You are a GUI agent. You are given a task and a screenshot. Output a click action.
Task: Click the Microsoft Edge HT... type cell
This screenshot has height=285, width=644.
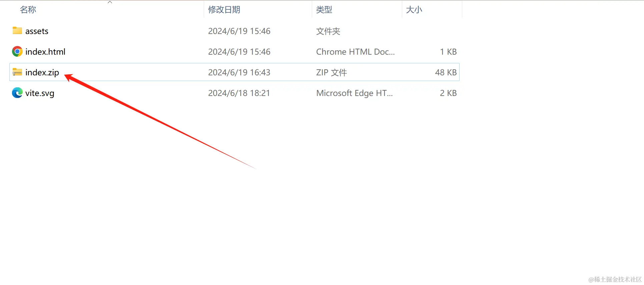point(354,93)
